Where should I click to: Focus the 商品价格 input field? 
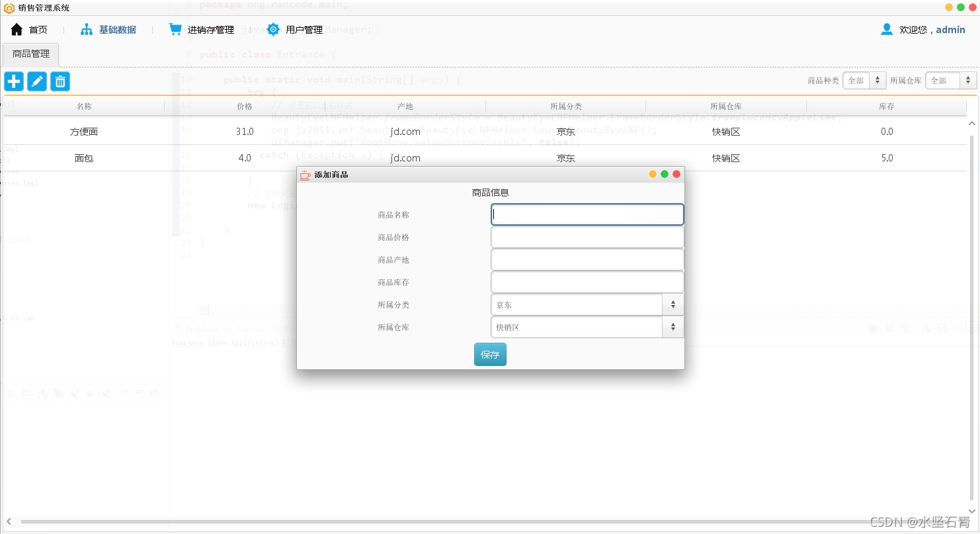587,237
